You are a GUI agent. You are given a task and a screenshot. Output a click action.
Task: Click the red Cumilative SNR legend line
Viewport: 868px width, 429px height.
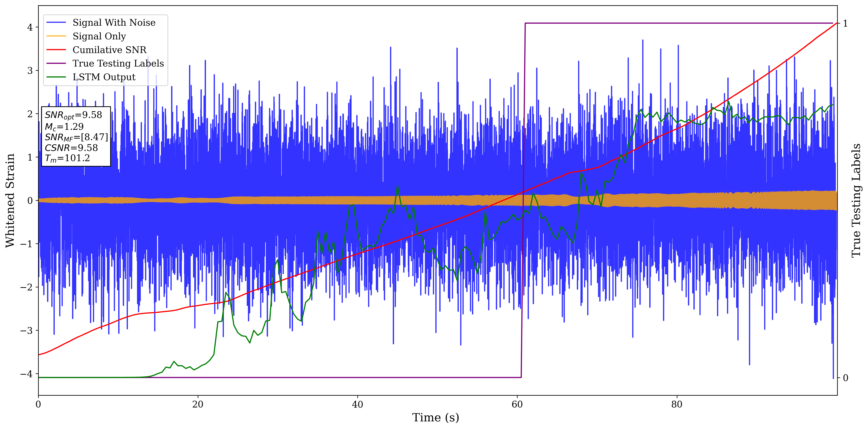click(x=56, y=50)
